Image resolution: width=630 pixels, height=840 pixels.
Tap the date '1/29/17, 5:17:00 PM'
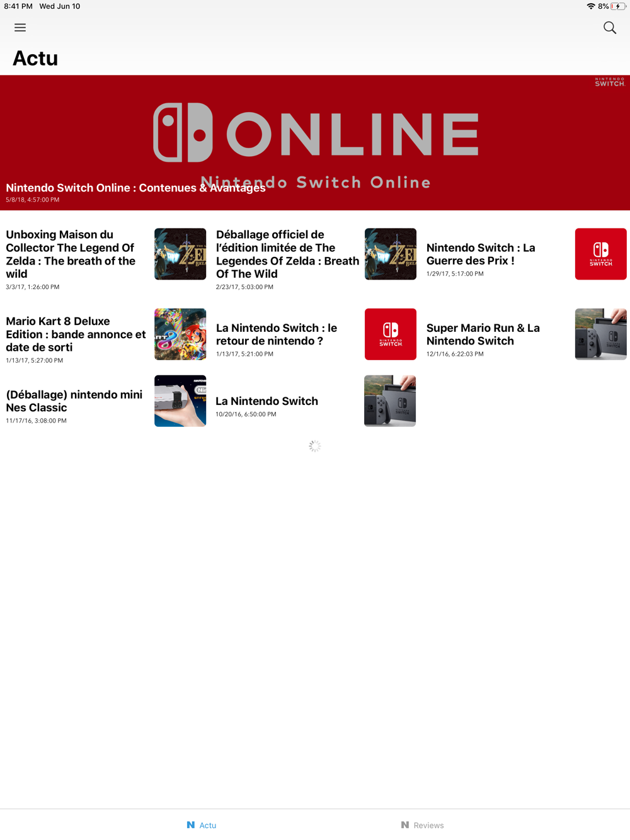tap(455, 273)
